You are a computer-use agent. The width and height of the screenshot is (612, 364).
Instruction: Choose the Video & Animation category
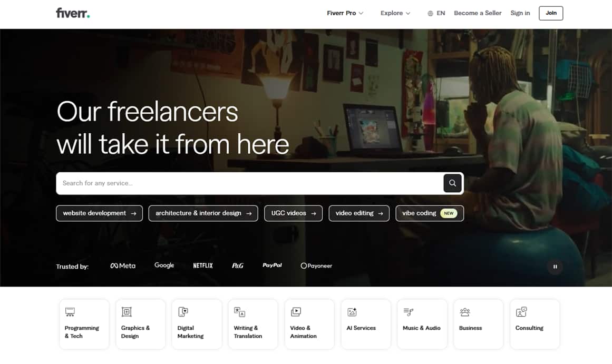pyautogui.click(x=309, y=324)
